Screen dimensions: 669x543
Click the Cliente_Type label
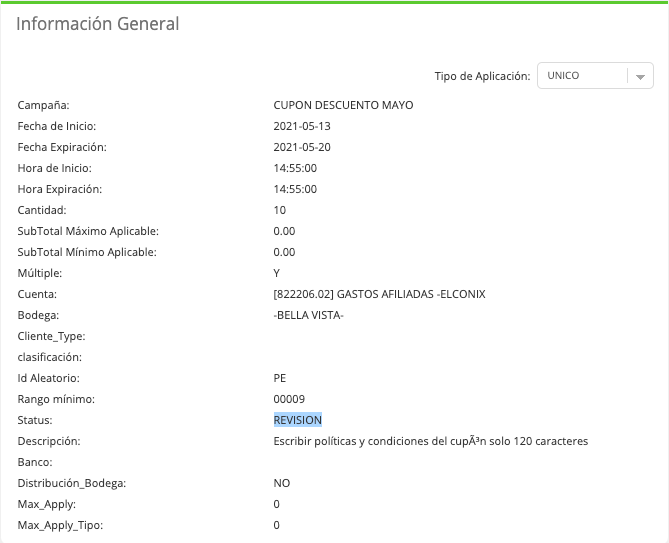coord(51,336)
